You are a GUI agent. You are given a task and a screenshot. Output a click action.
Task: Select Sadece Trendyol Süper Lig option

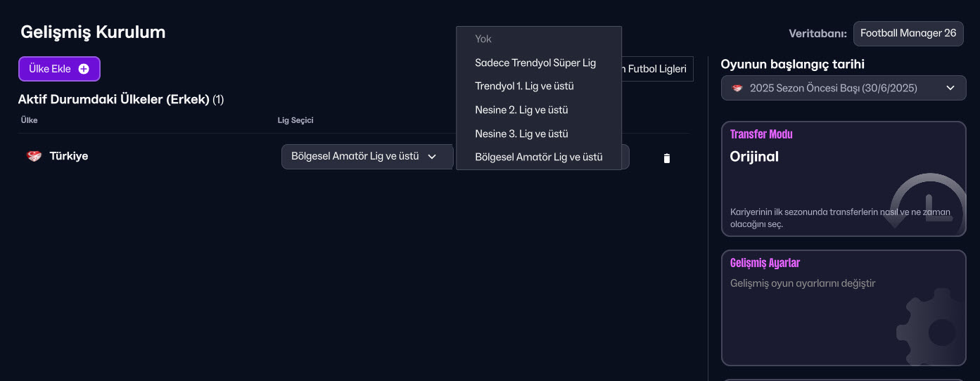click(535, 63)
